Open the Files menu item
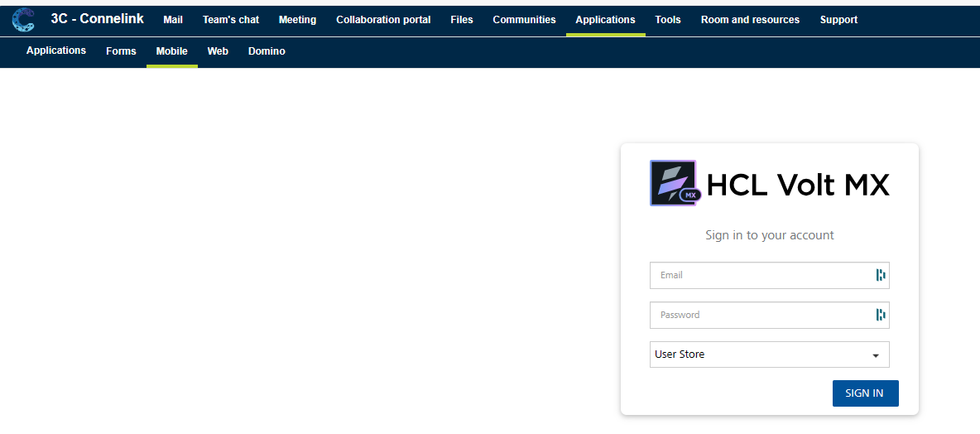This screenshot has width=980, height=434. [x=462, y=20]
